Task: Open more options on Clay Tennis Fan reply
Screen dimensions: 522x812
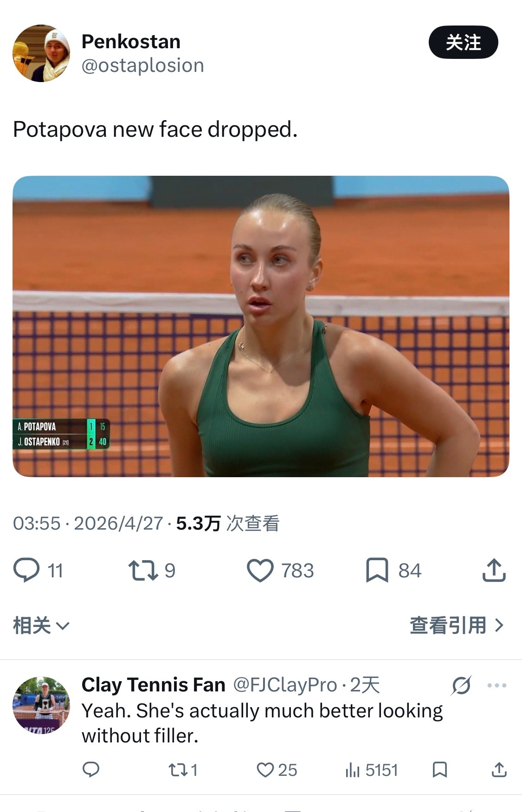Action: click(496, 685)
